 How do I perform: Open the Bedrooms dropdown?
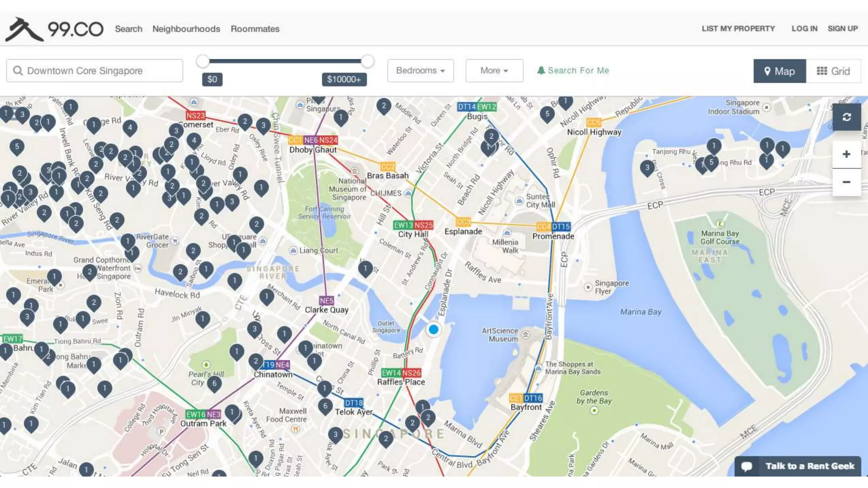pos(420,71)
